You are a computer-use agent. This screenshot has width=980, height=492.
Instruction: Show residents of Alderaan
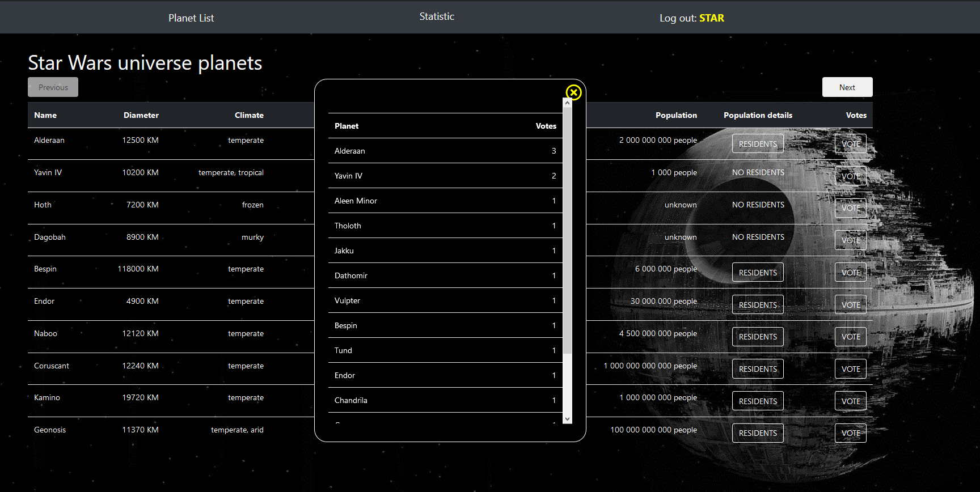tap(758, 144)
